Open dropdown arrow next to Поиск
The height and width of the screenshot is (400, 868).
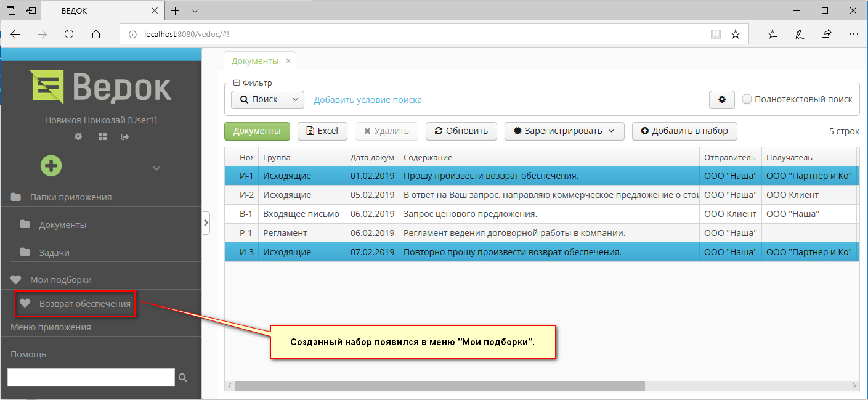coord(295,100)
